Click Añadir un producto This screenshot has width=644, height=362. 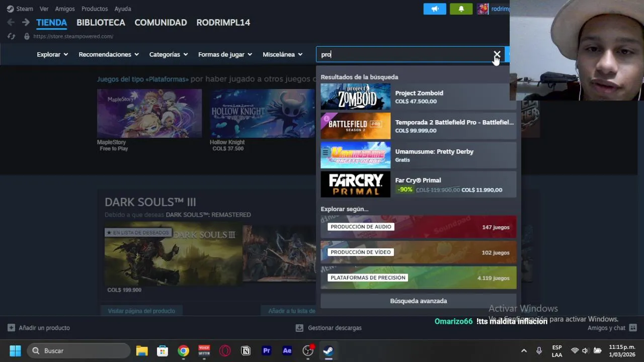point(44,328)
